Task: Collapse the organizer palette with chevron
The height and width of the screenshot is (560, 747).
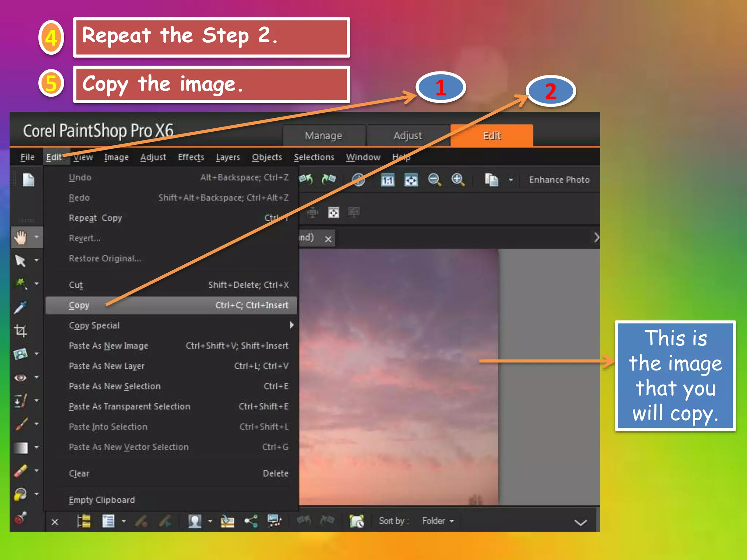Action: pyautogui.click(x=580, y=523)
